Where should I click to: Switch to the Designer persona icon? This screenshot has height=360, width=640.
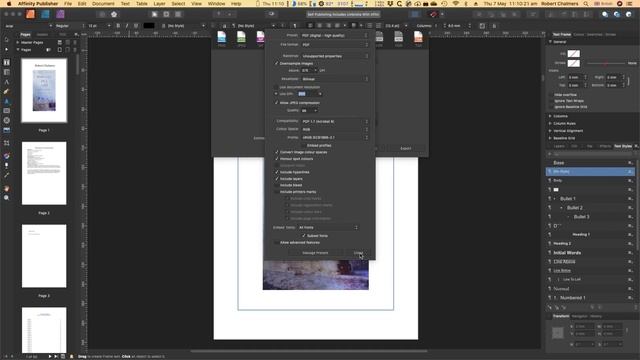click(45, 14)
